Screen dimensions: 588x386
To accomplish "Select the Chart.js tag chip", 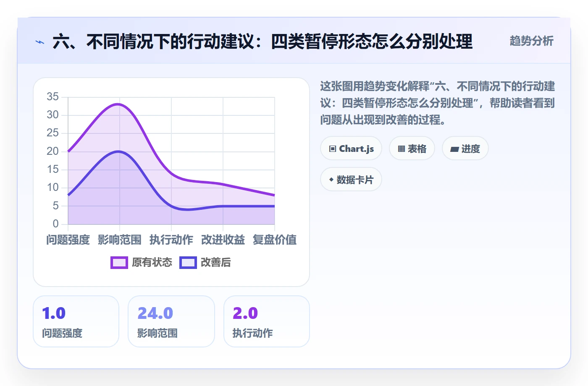I will 351,149.
